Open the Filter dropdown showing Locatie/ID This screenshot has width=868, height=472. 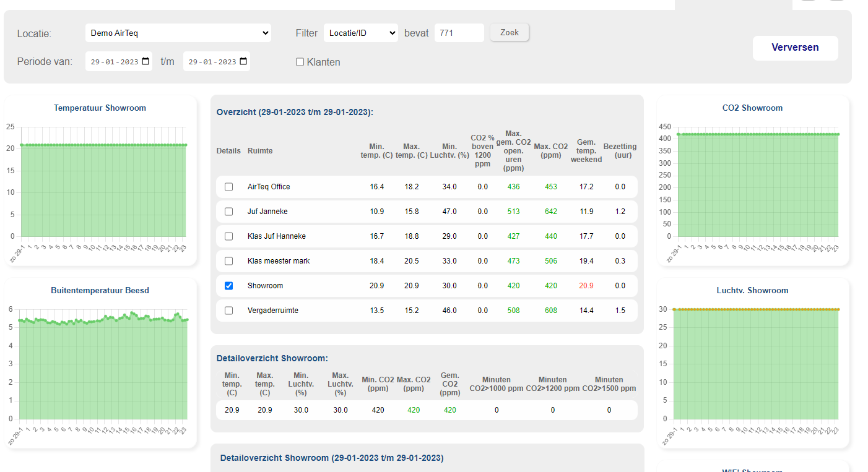click(360, 33)
